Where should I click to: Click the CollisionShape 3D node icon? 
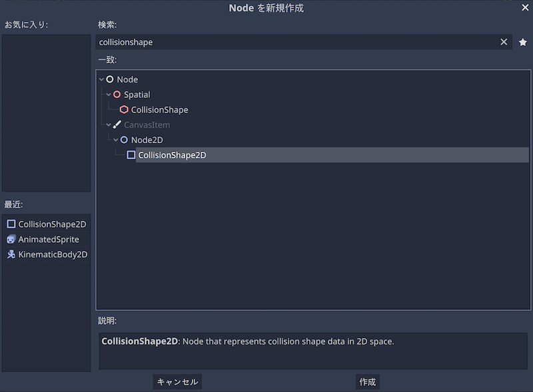(124, 109)
